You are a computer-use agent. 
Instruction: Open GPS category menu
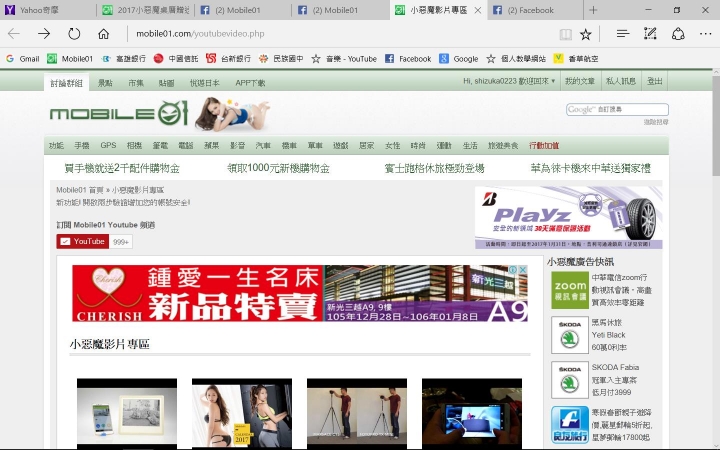coord(108,146)
